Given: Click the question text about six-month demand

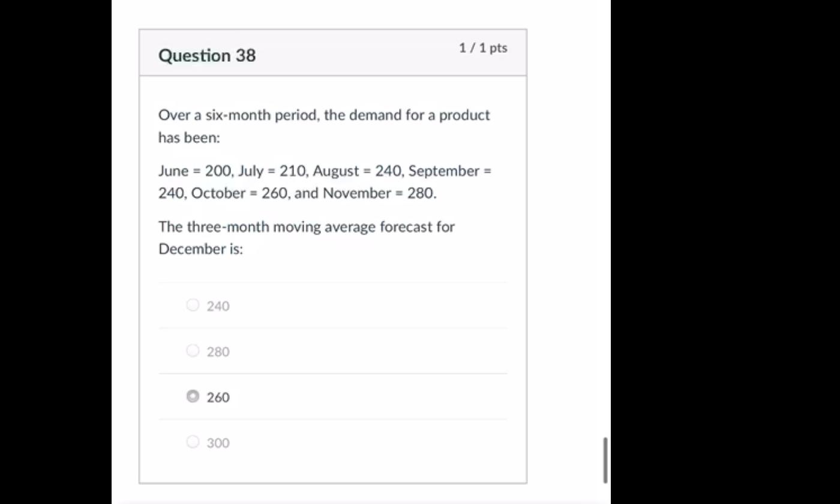Looking at the screenshot, I should pos(324,126).
